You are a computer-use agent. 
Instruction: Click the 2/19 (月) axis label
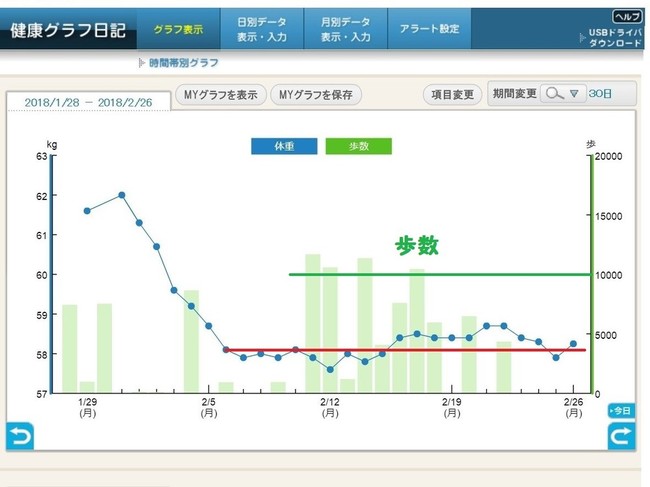tap(451, 407)
